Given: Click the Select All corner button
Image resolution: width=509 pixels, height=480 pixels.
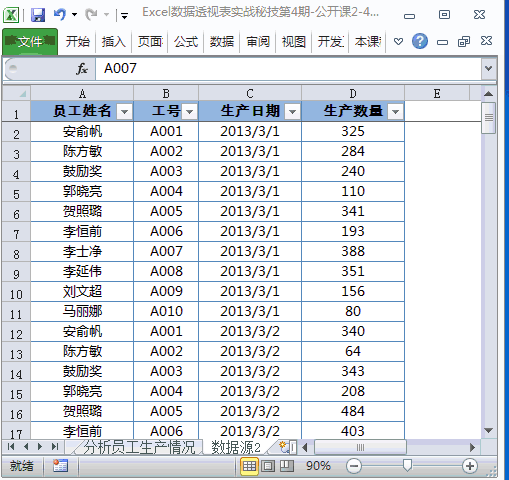Looking at the screenshot, I should point(16,93).
